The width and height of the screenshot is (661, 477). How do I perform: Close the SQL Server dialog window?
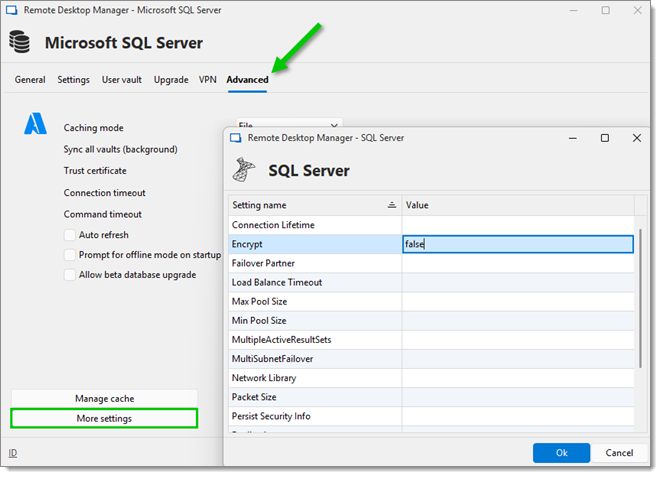point(637,138)
